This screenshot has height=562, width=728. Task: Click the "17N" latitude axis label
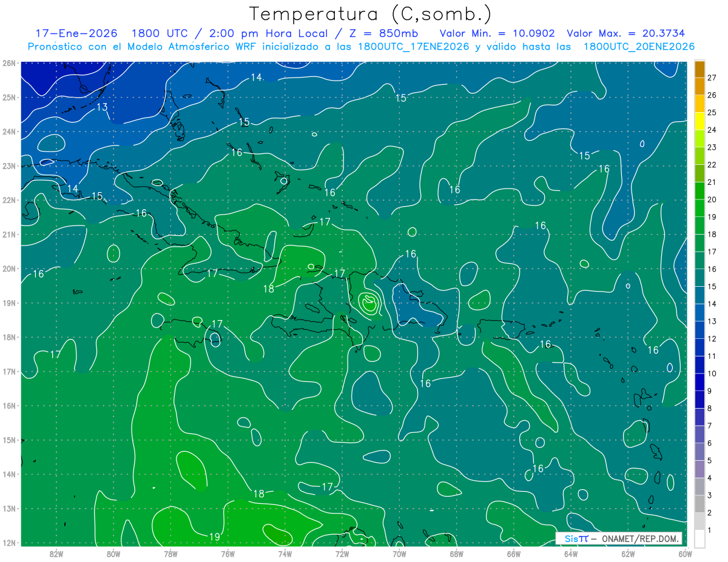tap(8, 371)
